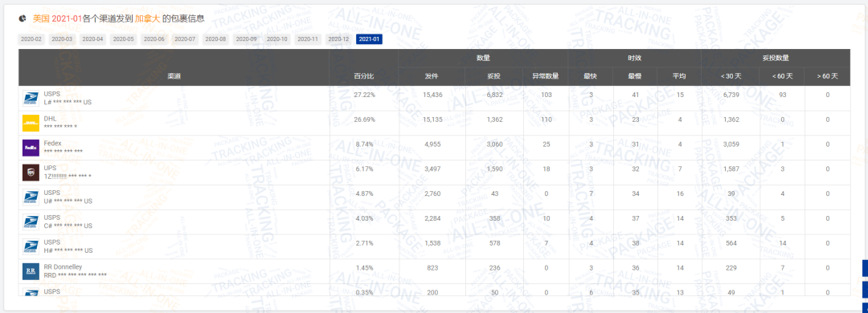Viewport: 868px width, 313px height.
Task: Switch to the 2020-09 month tab
Action: point(247,39)
